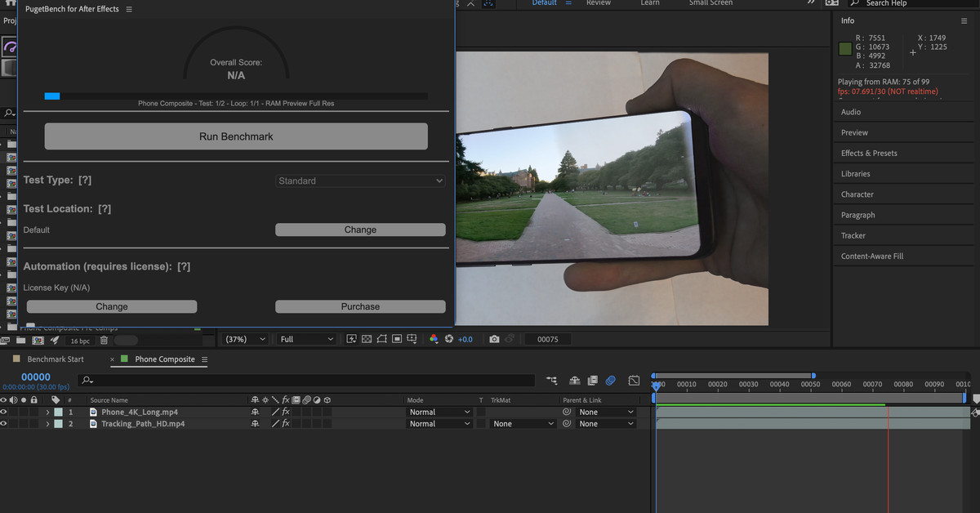Open TrkMat dropdown for Tracking_Path_HD.mp4
The width and height of the screenshot is (980, 513).
click(523, 424)
